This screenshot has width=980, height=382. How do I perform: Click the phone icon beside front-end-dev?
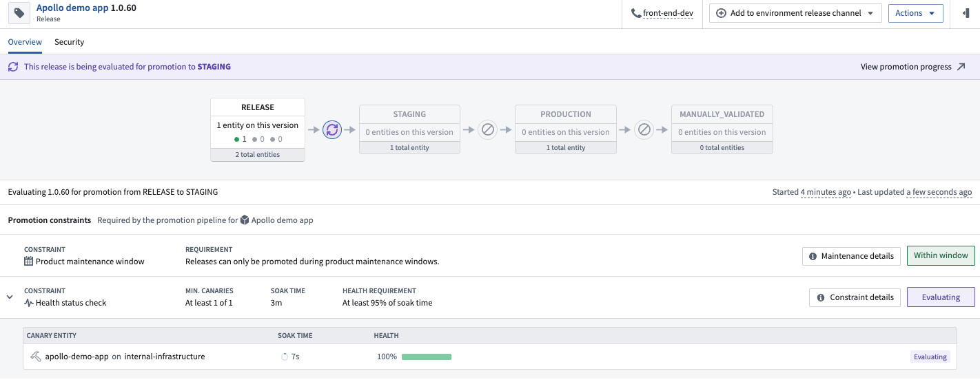635,13
